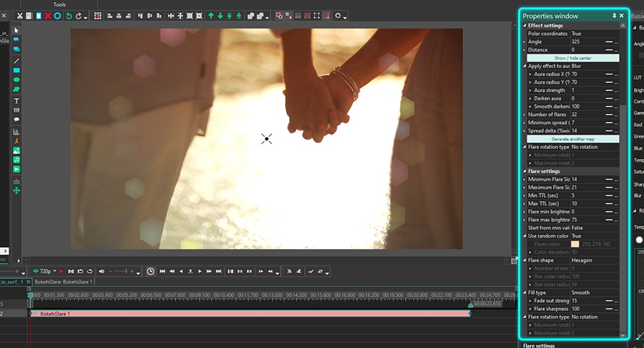Jump to the end of the timeline
This screenshot has width=644, height=348.
218,271
